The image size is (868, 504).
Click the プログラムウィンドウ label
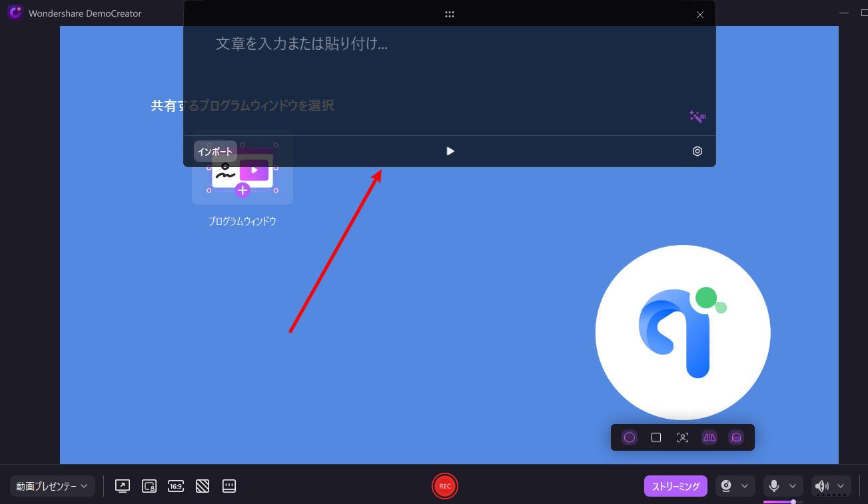pyautogui.click(x=242, y=221)
